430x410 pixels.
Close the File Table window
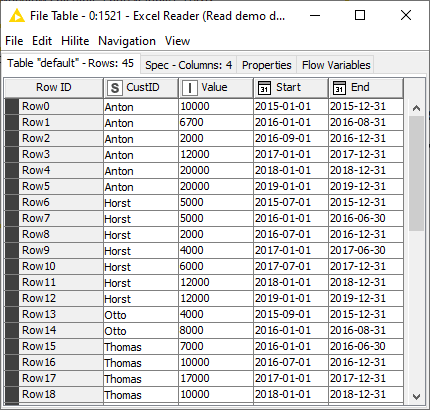pyautogui.click(x=406, y=15)
